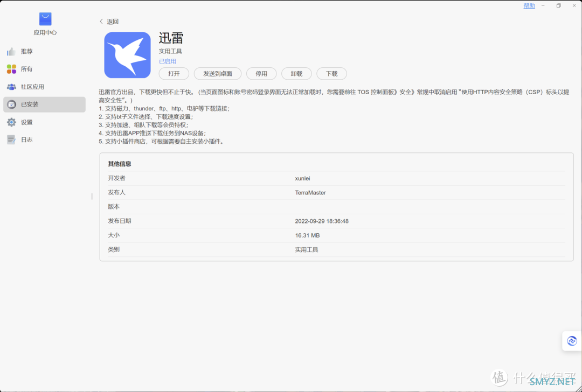Select 所有 in the sidebar
The height and width of the screenshot is (392, 582).
click(x=44, y=69)
